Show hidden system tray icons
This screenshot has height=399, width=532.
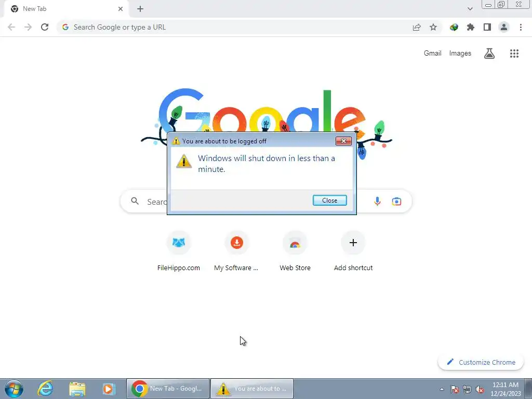tap(442, 389)
